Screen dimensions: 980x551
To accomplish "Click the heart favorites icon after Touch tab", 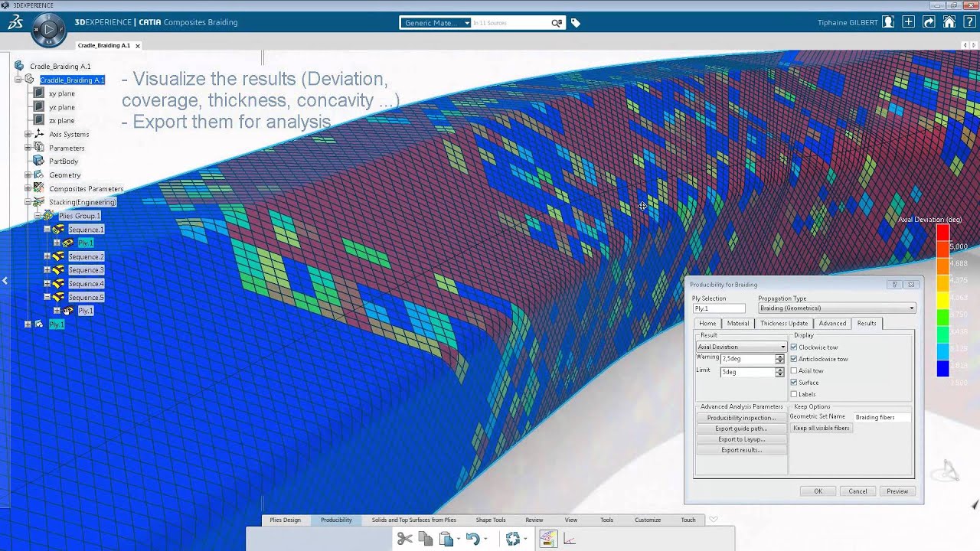I will (x=713, y=520).
